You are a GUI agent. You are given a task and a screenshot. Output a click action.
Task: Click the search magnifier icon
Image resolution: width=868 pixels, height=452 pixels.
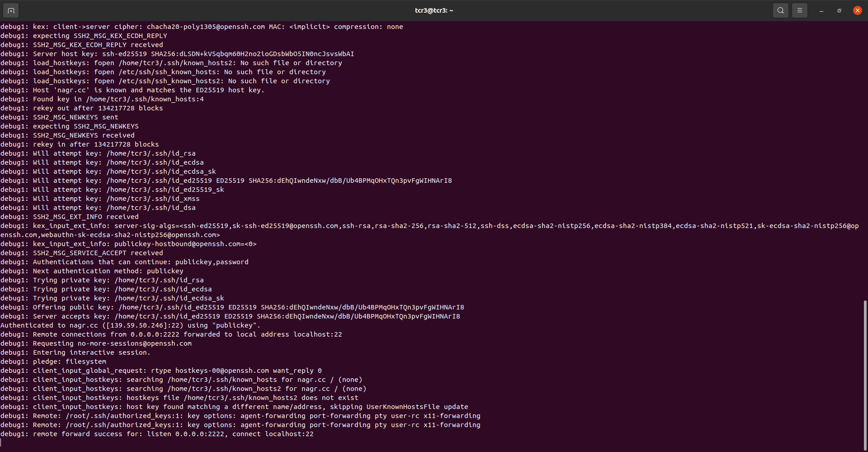coord(780,10)
